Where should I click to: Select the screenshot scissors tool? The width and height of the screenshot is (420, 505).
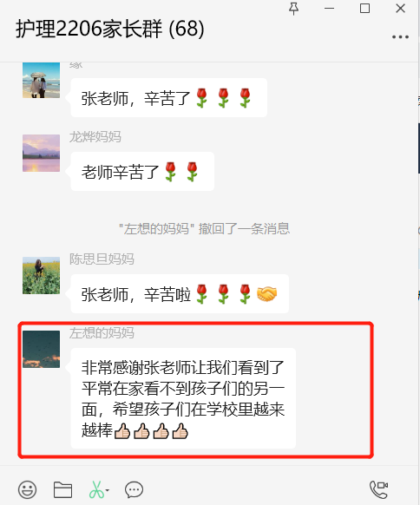[x=96, y=490]
